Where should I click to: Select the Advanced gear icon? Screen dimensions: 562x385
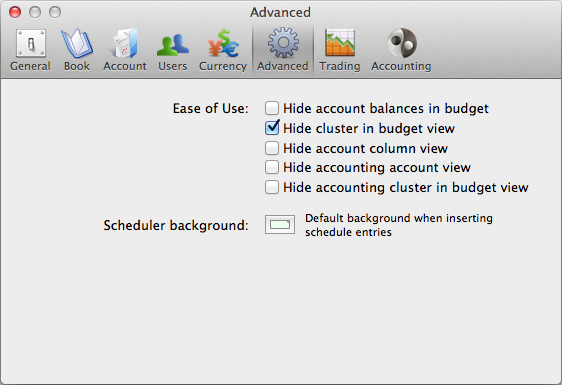(283, 43)
